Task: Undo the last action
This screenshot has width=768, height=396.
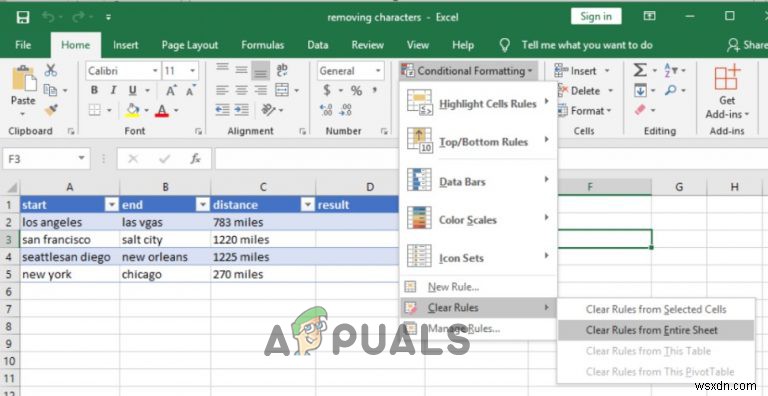Action: [48, 18]
